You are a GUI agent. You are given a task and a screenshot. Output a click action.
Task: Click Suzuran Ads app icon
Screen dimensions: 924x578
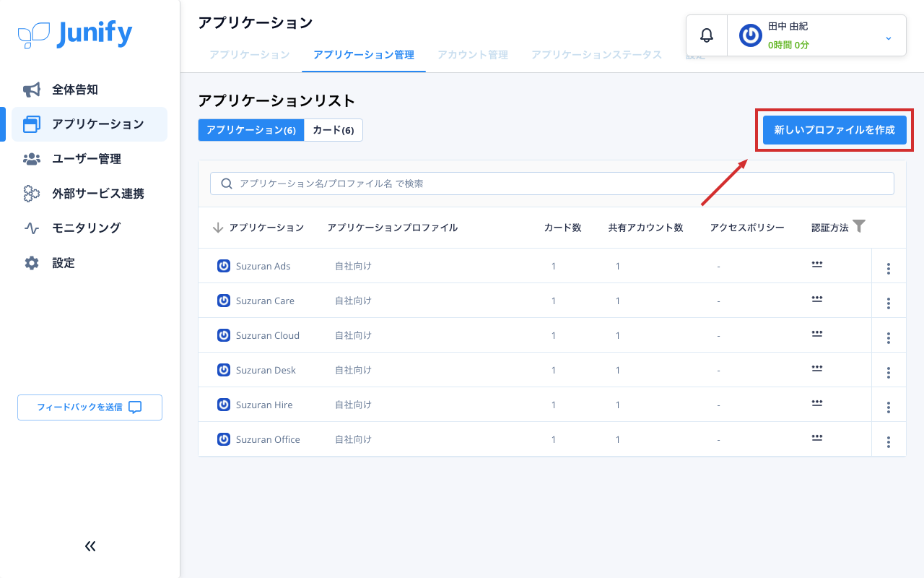click(x=224, y=266)
